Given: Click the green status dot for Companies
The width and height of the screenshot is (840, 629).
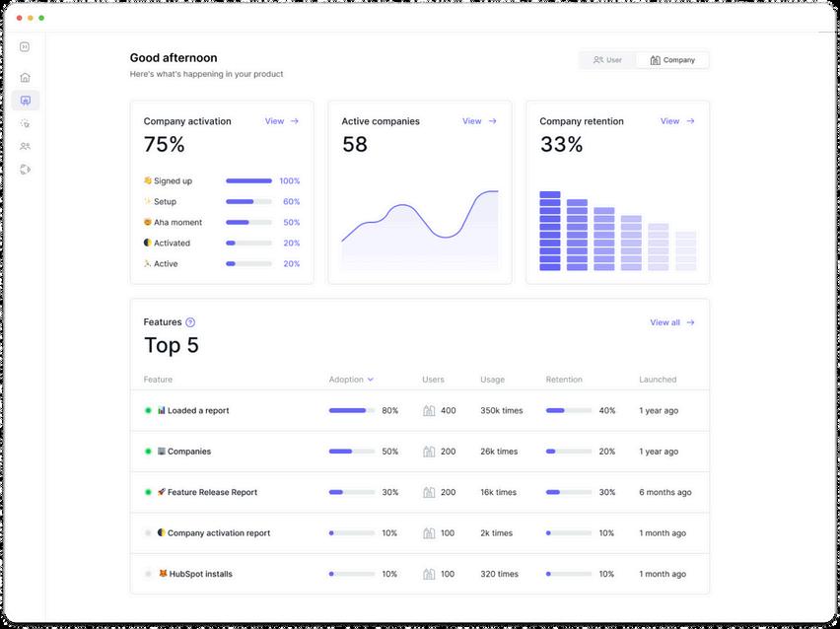Looking at the screenshot, I should pos(149,452).
